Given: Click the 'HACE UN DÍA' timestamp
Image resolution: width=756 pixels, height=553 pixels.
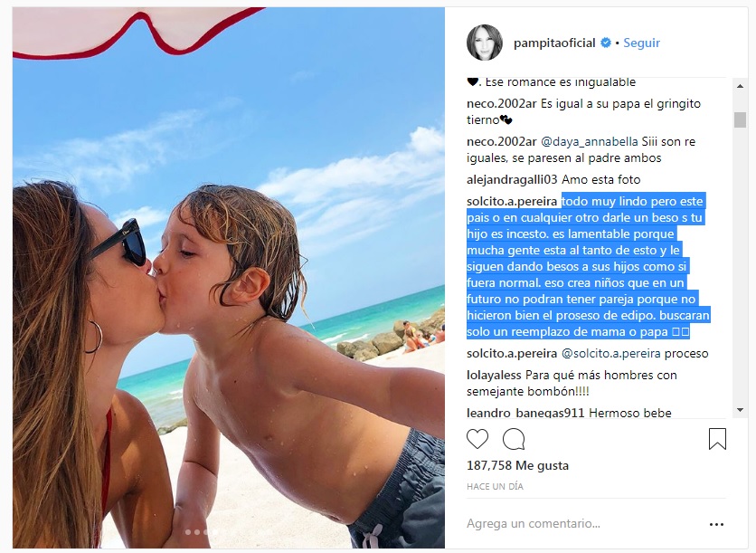Looking at the screenshot, I should [x=495, y=486].
